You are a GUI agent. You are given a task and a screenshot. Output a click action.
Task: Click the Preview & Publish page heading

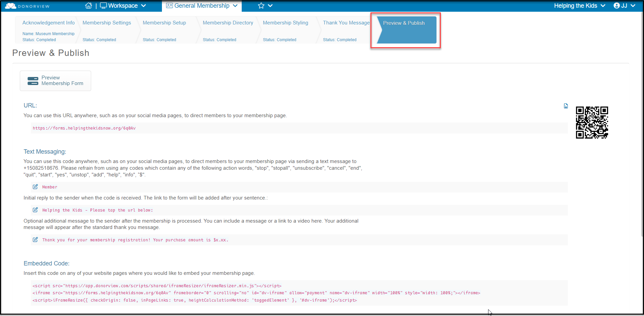pos(51,53)
